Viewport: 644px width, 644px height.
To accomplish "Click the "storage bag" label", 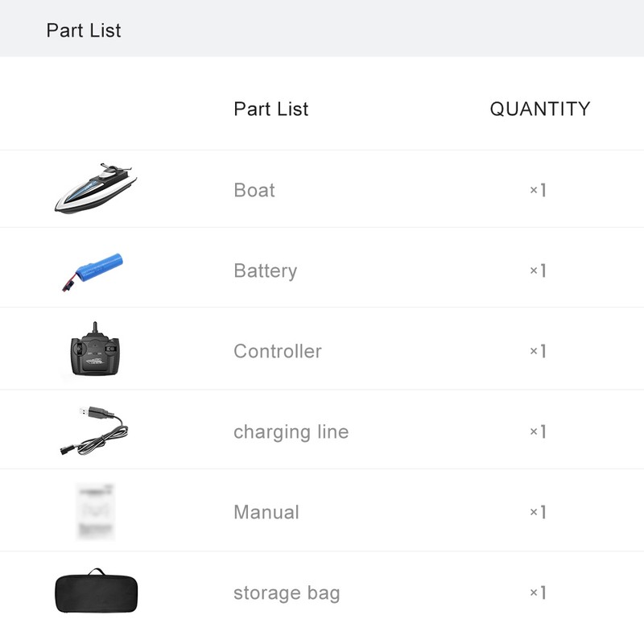I will (x=287, y=593).
